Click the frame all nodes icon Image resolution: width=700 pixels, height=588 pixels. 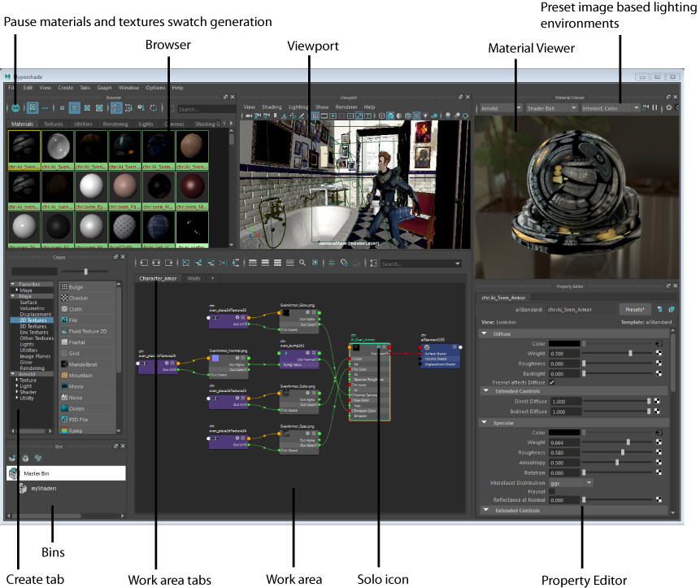click(x=186, y=263)
